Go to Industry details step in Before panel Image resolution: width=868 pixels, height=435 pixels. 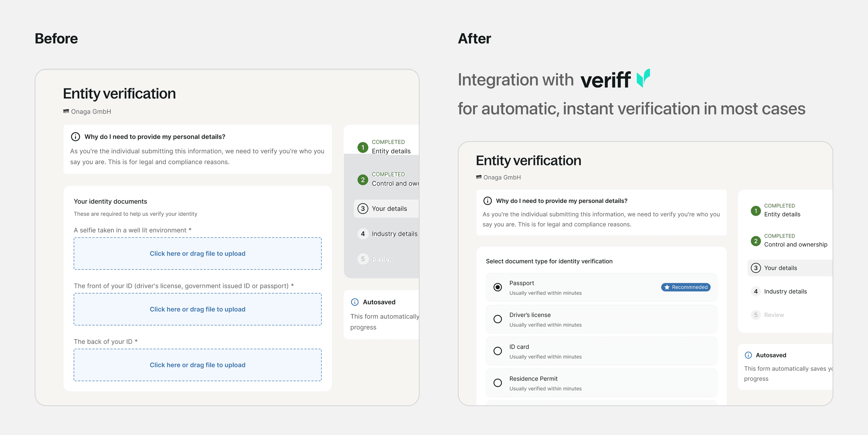coord(394,234)
